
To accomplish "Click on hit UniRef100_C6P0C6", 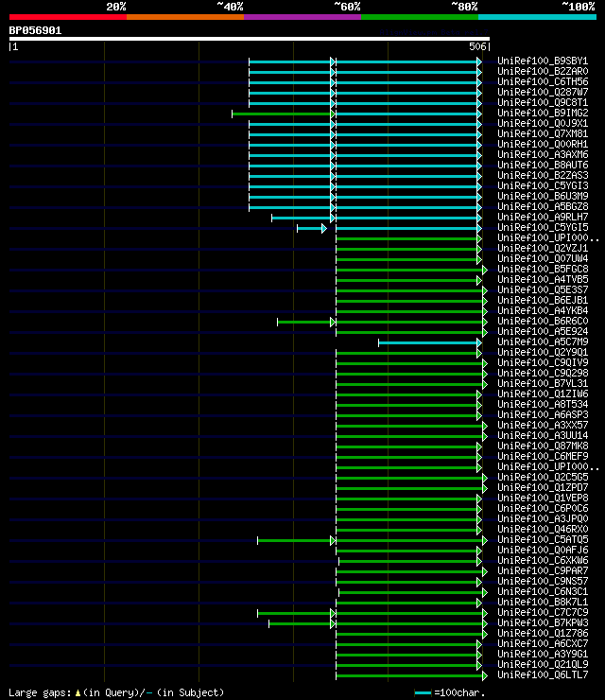I will click(543, 509).
